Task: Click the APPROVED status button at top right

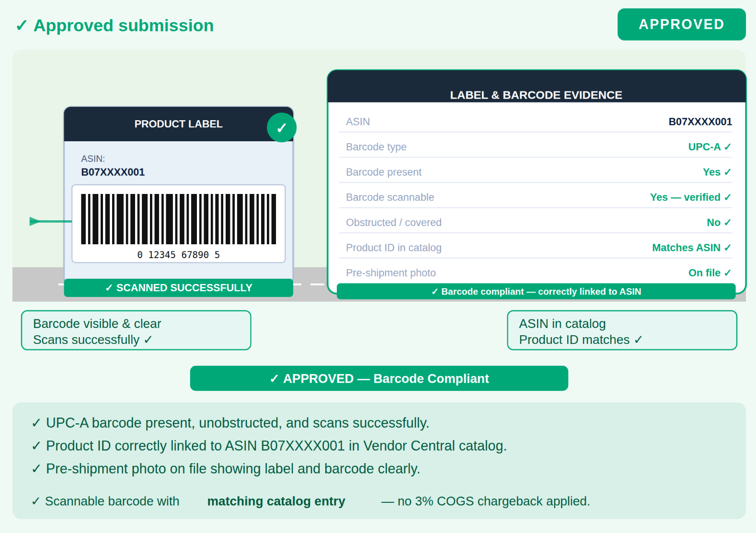Action: [681, 24]
